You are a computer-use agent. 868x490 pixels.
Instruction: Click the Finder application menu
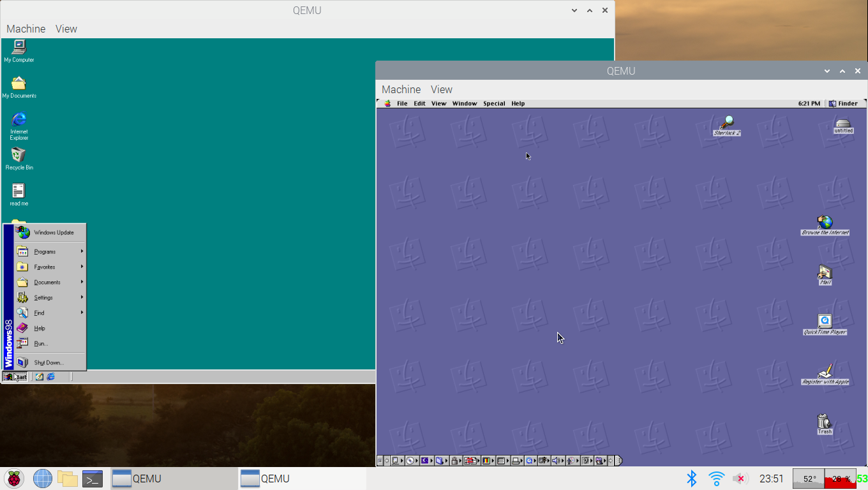(844, 103)
